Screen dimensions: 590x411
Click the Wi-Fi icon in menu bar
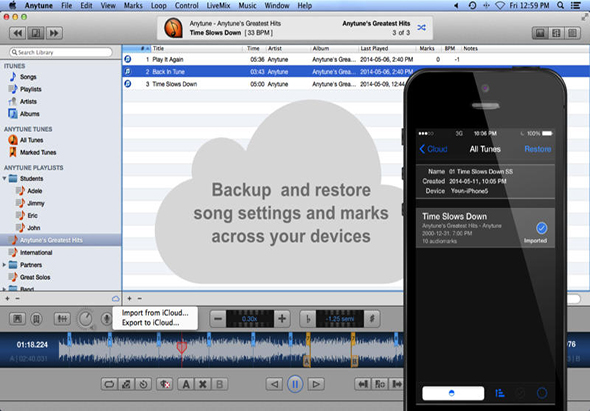(x=500, y=5)
